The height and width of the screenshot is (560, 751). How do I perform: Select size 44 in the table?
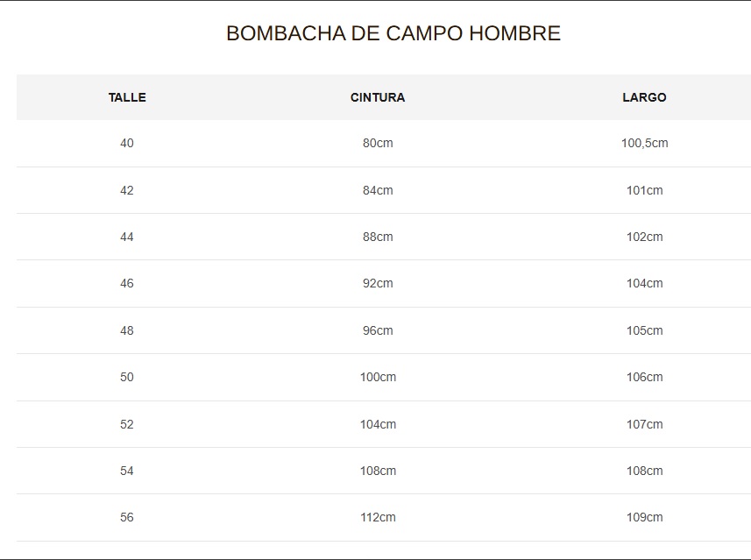127,237
